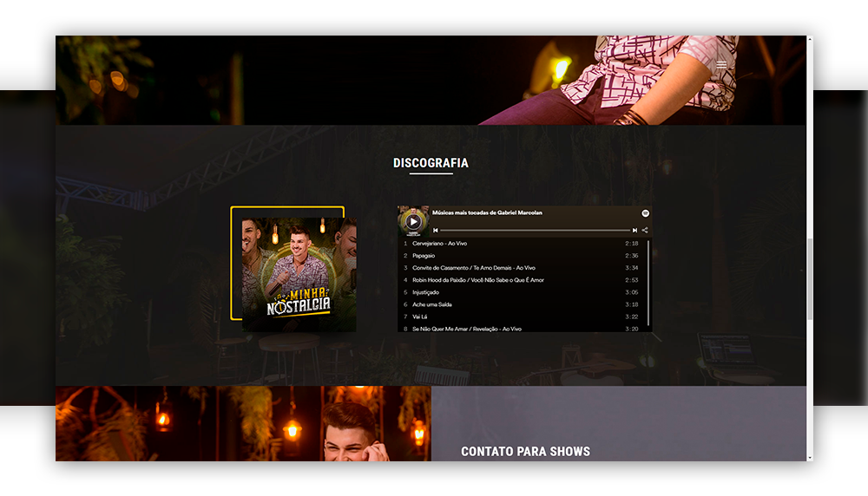Play 'Convite de Casamento / Te Amo Demais'
The height and width of the screenshot is (496, 868).
point(473,268)
